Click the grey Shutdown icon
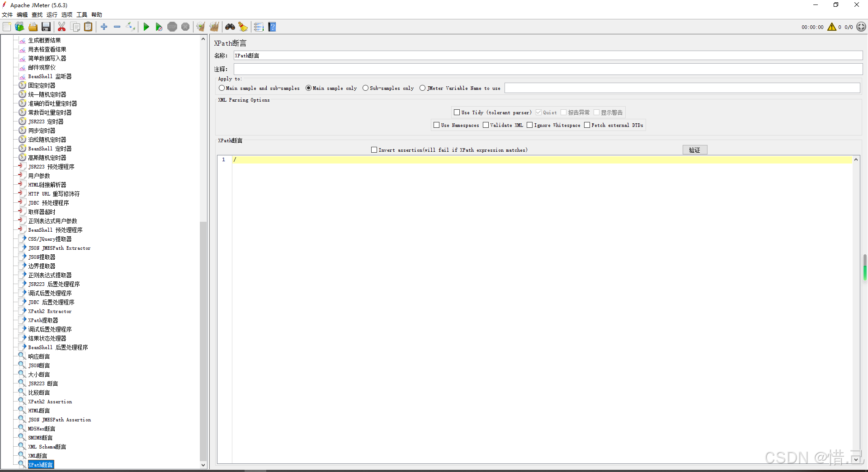 tap(185, 27)
